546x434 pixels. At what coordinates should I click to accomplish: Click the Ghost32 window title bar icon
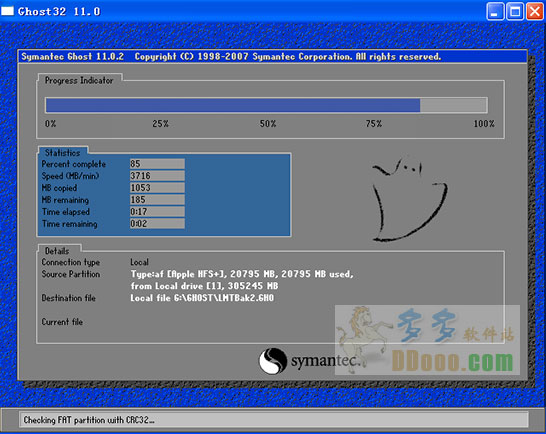7,11
